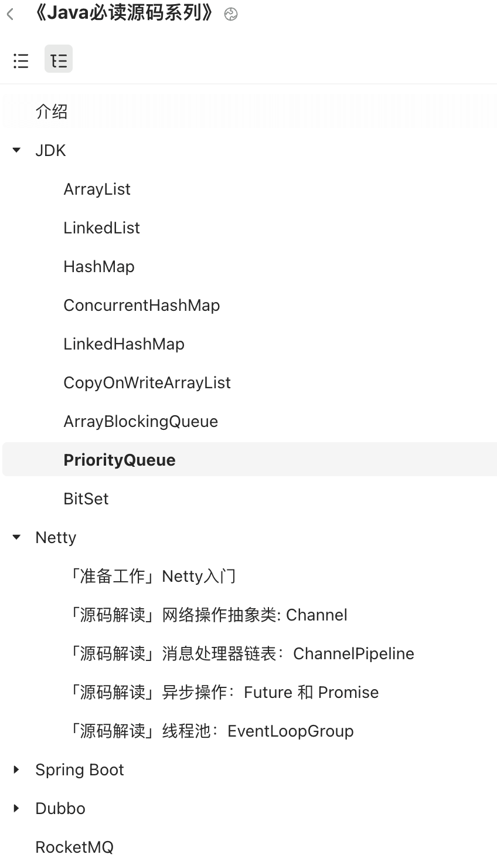Click the sync status icon beside title
Viewport: 497px width, 868px height.
pyautogui.click(x=231, y=15)
